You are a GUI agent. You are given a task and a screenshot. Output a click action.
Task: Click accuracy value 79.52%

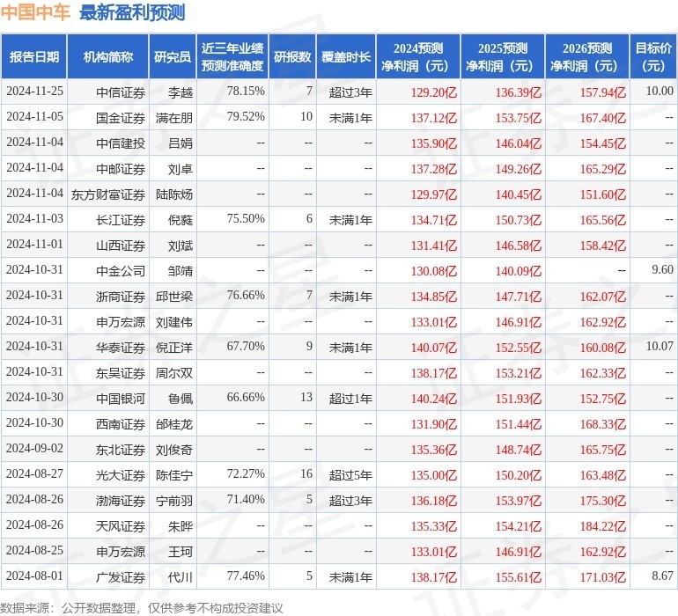coord(246,117)
